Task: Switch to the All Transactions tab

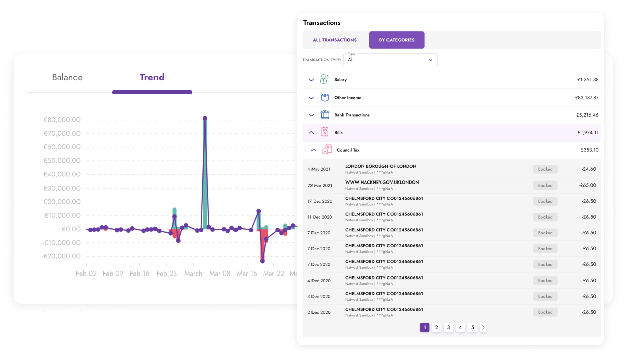Action: tap(335, 40)
